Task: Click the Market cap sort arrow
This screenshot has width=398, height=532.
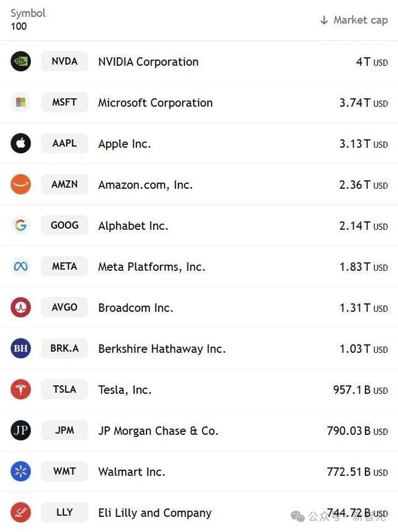Action: pos(324,21)
